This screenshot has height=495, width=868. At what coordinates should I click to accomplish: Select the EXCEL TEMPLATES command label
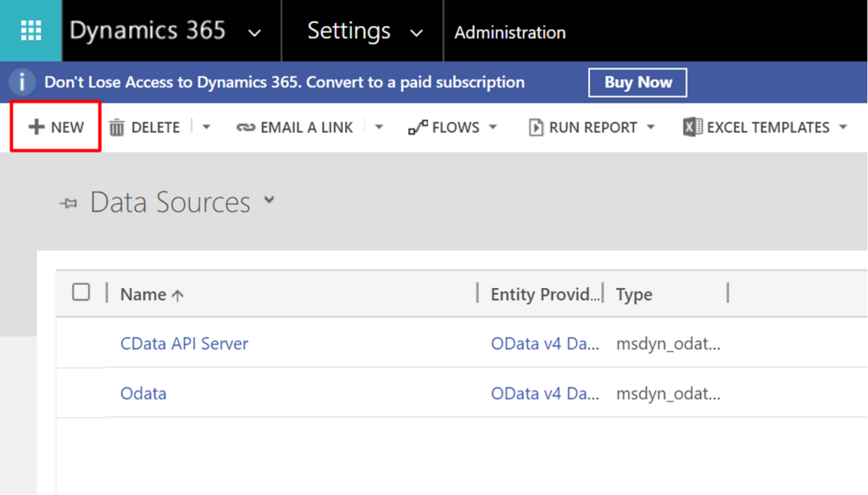pos(768,127)
